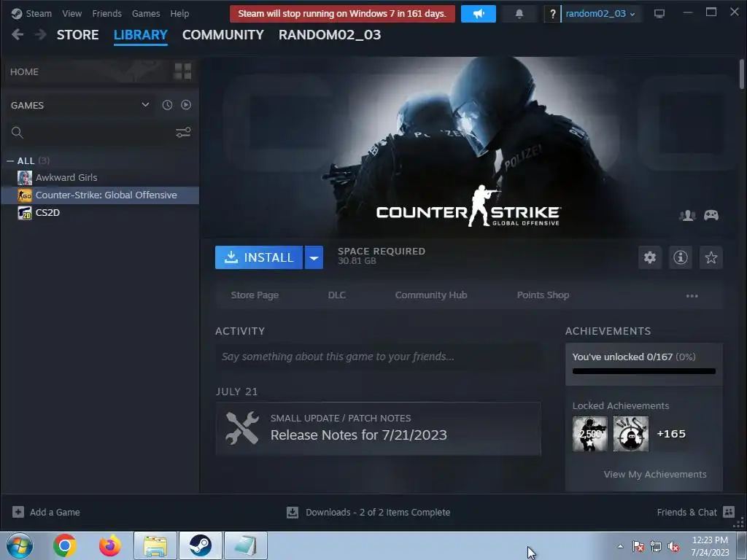Image resolution: width=747 pixels, height=560 pixels.
Task: Select Awkward Girls in the library
Action: [x=99, y=178]
